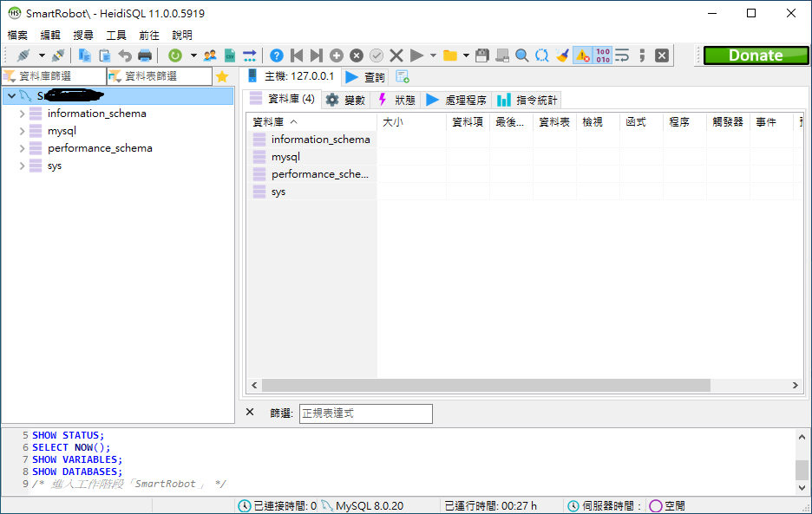Open dropdown arrow next to Refresh icon
The width and height of the screenshot is (812, 514).
pos(193,55)
